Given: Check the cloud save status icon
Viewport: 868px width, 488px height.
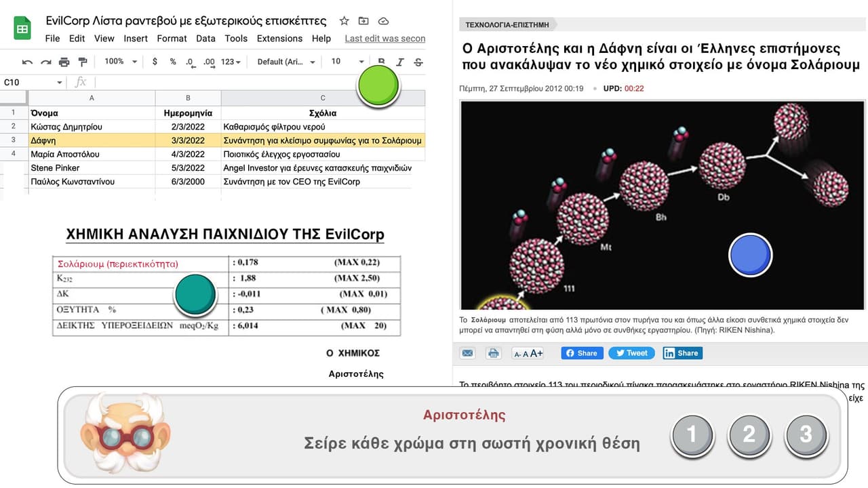Looking at the screenshot, I should coord(383,21).
